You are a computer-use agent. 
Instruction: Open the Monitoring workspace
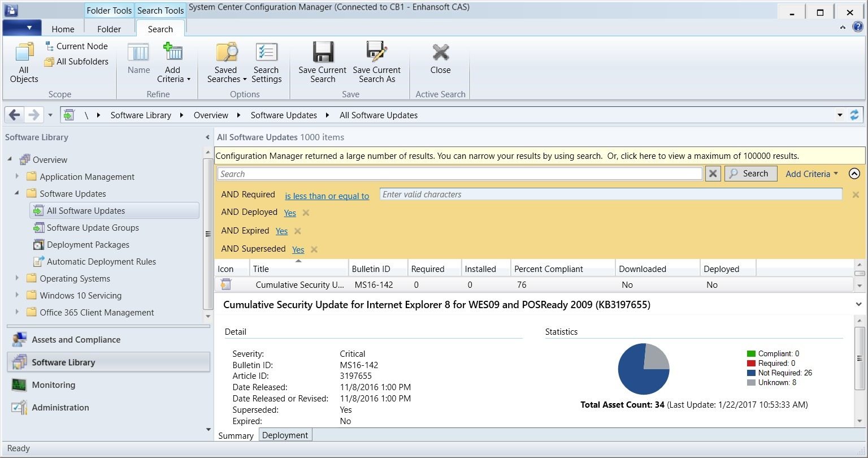click(x=54, y=385)
